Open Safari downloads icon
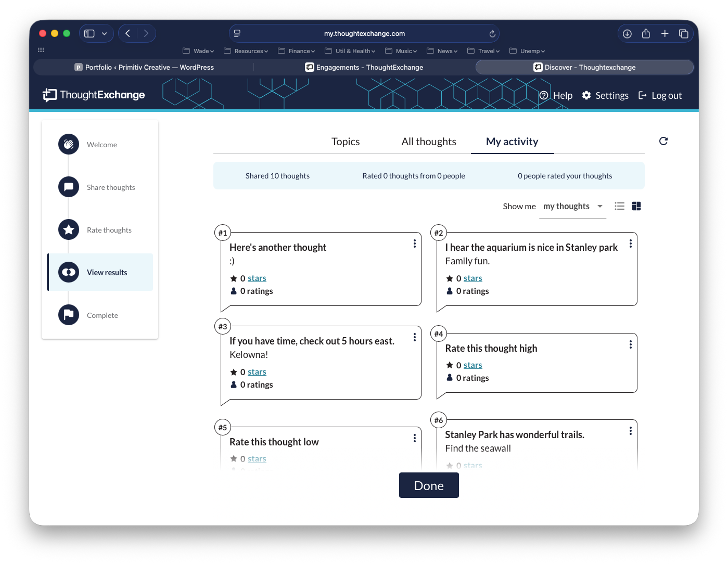Screen dimensions: 728x564 pos(627,34)
